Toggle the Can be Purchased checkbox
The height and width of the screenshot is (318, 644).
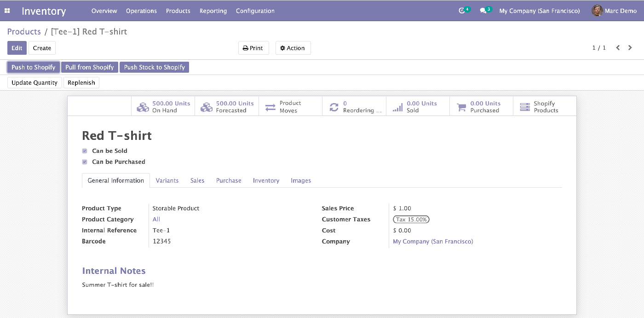click(85, 162)
